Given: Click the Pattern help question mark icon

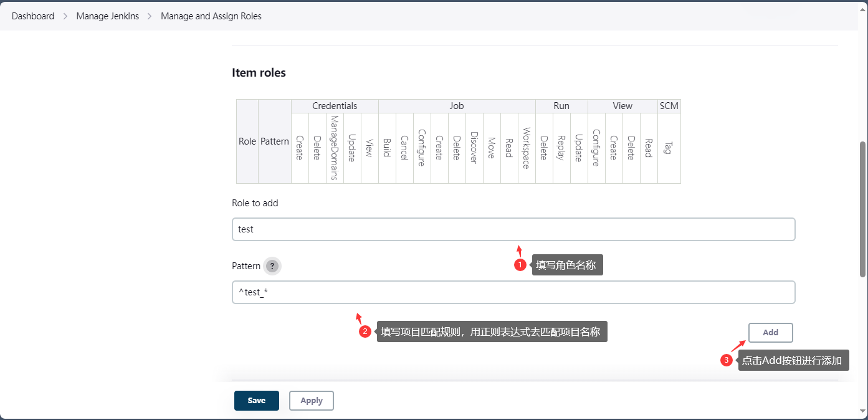Looking at the screenshot, I should pyautogui.click(x=272, y=266).
